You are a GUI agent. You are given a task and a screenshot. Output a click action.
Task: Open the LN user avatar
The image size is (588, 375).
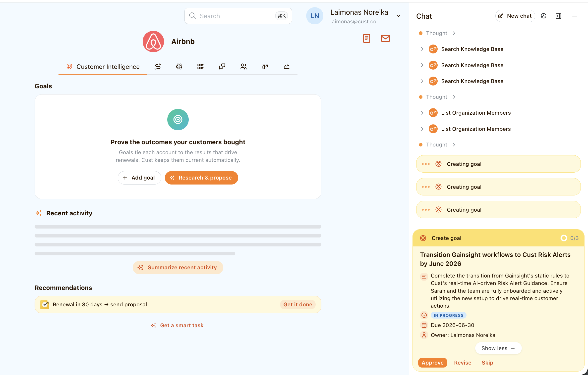pyautogui.click(x=315, y=16)
